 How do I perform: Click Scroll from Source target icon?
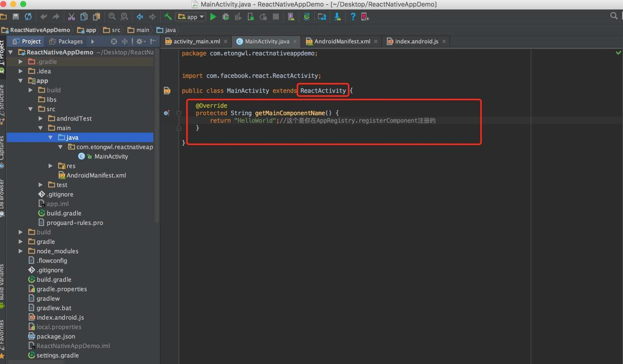pyautogui.click(x=114, y=41)
